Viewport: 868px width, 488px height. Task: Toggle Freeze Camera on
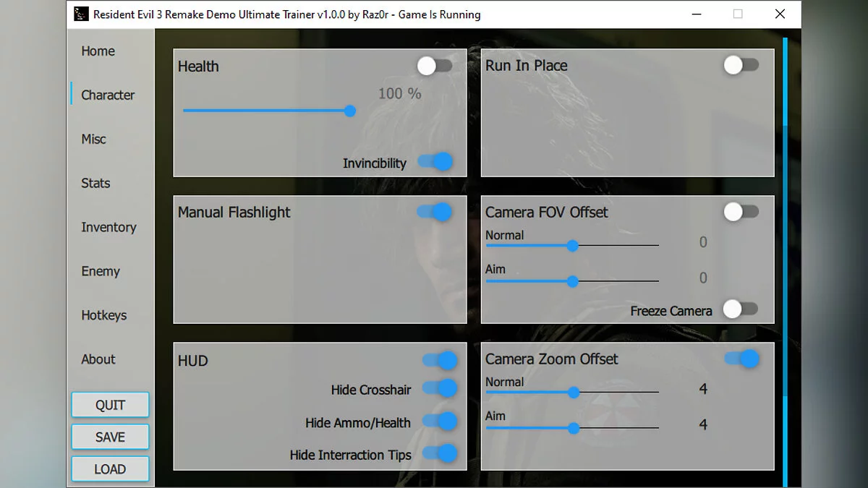pos(741,309)
